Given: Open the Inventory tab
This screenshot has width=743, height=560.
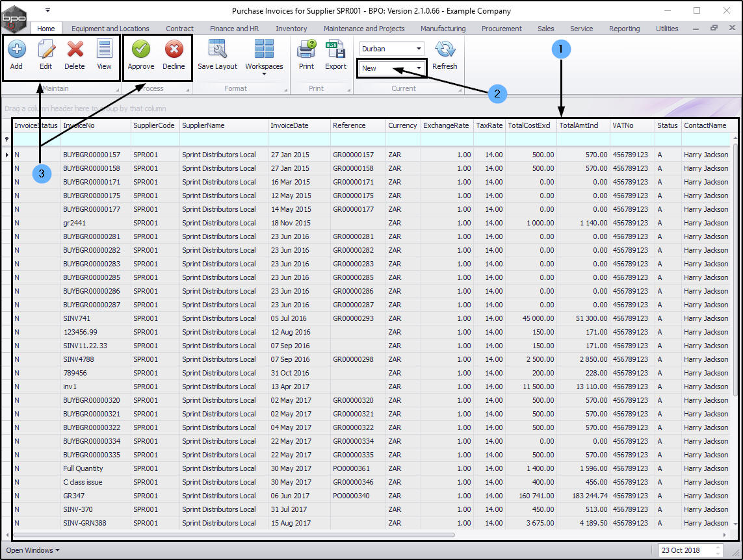Looking at the screenshot, I should [x=291, y=29].
